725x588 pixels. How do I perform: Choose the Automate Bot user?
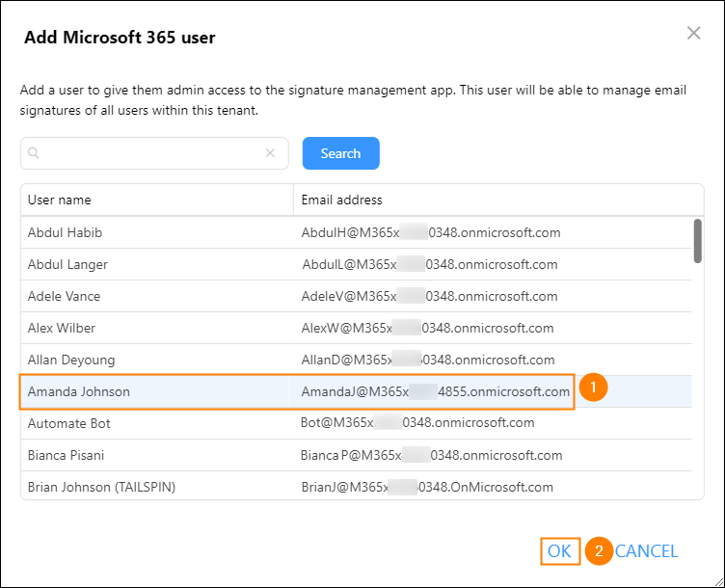356,423
